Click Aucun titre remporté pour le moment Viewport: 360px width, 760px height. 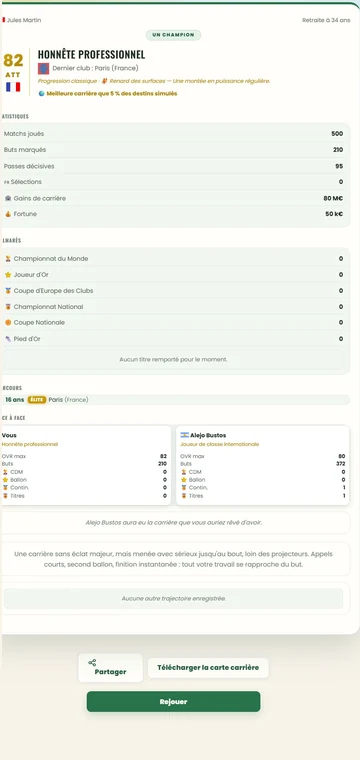(173, 360)
